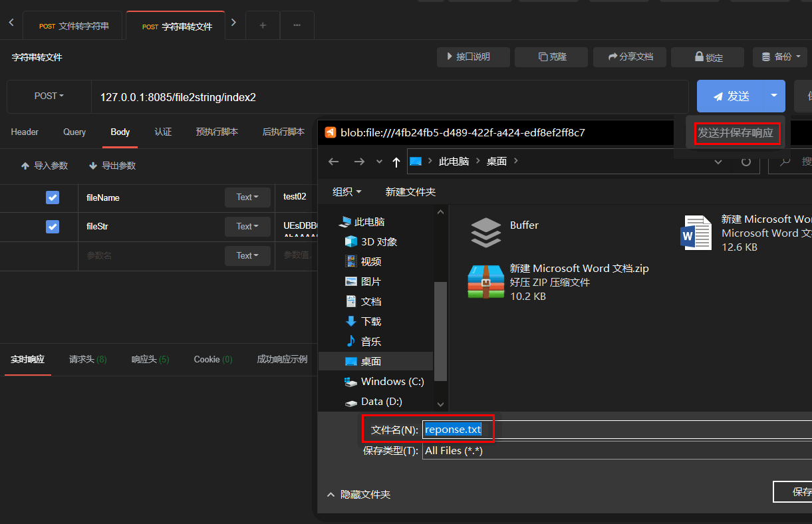812x524 pixels.
Task: Open the 响应头 (5) tab
Action: point(150,360)
